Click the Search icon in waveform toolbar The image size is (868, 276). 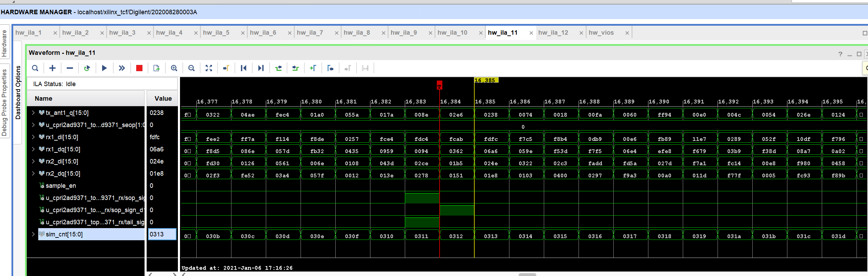coord(35,68)
